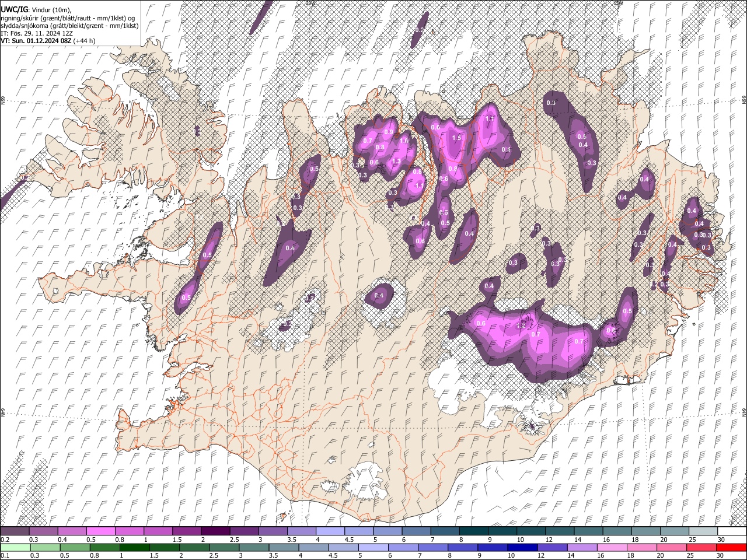This screenshot has height=560, width=747.
Task: Select the white above-30 snow swatch
Action: 732,531
